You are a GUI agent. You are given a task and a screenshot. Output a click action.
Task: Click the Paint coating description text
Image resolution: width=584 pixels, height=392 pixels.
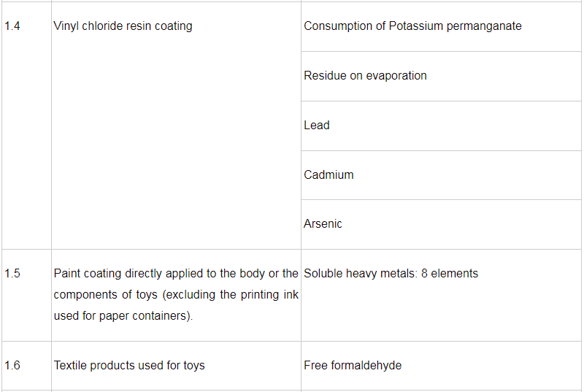pos(175,295)
